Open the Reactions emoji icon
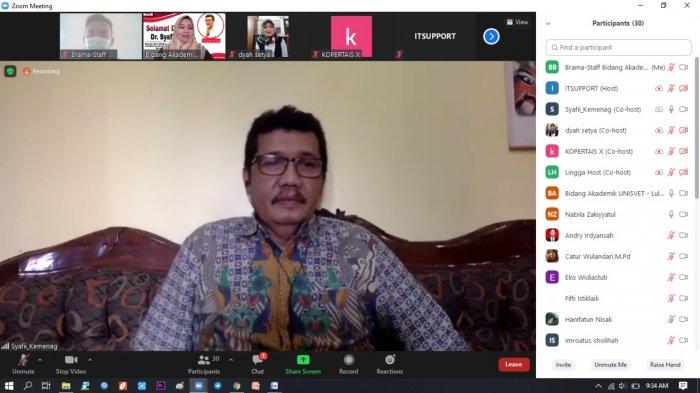700x393 pixels. coord(390,360)
